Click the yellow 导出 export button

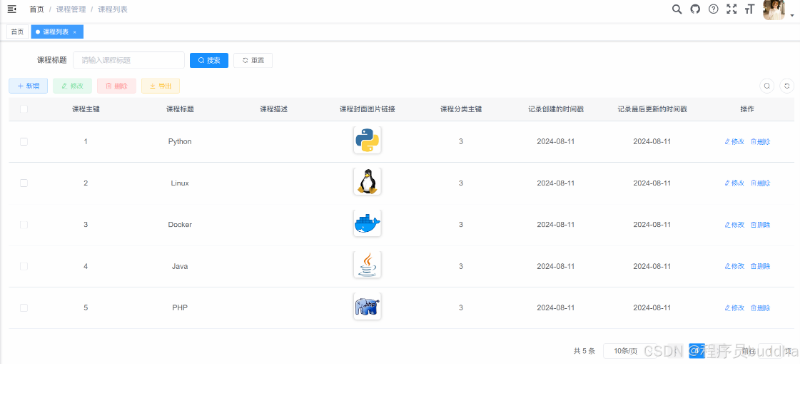[160, 86]
